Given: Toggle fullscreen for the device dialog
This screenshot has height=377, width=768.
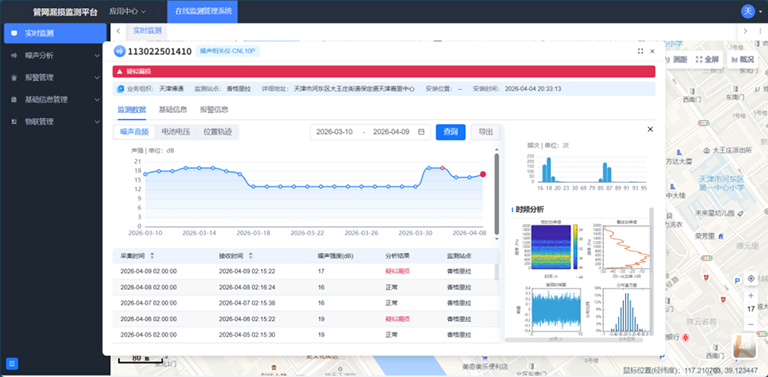Looking at the screenshot, I should tap(640, 51).
